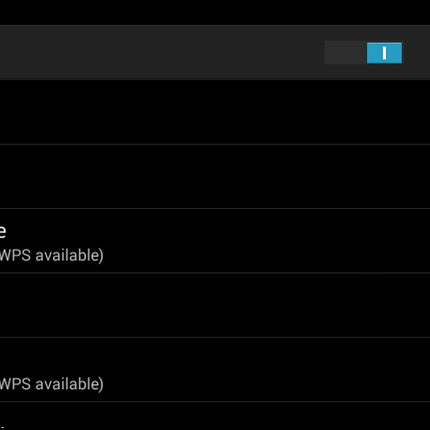Tap the black status bar above the header
The image size is (430, 430).
pos(215,12)
